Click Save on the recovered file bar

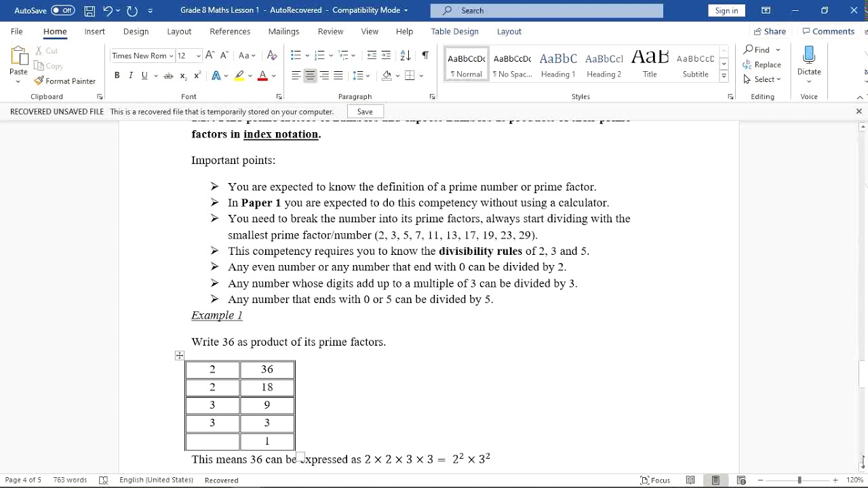(365, 112)
